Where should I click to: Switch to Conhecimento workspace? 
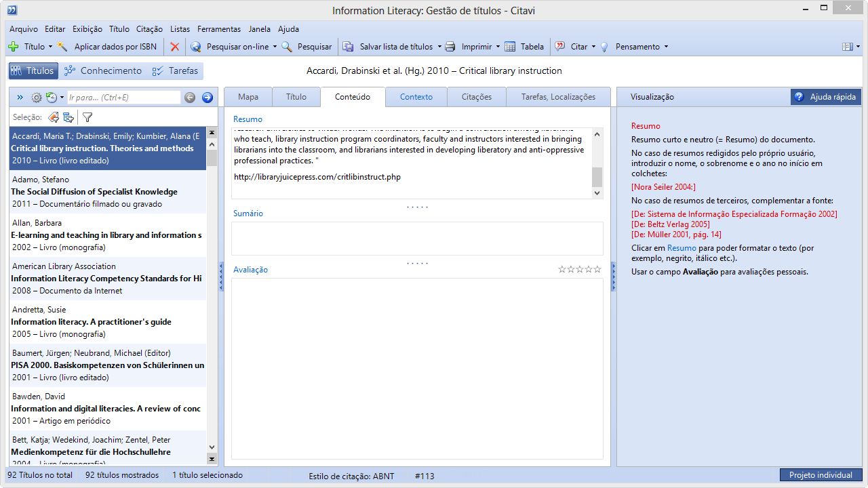click(x=102, y=70)
